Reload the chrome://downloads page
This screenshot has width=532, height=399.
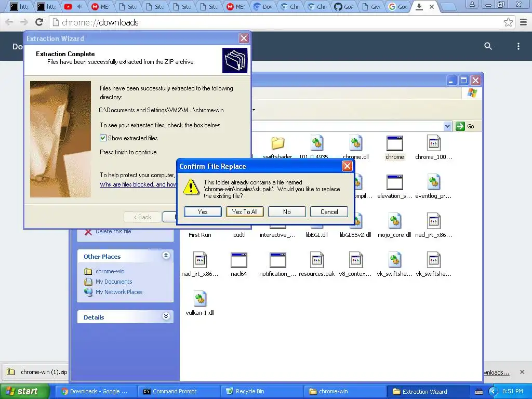(x=39, y=22)
